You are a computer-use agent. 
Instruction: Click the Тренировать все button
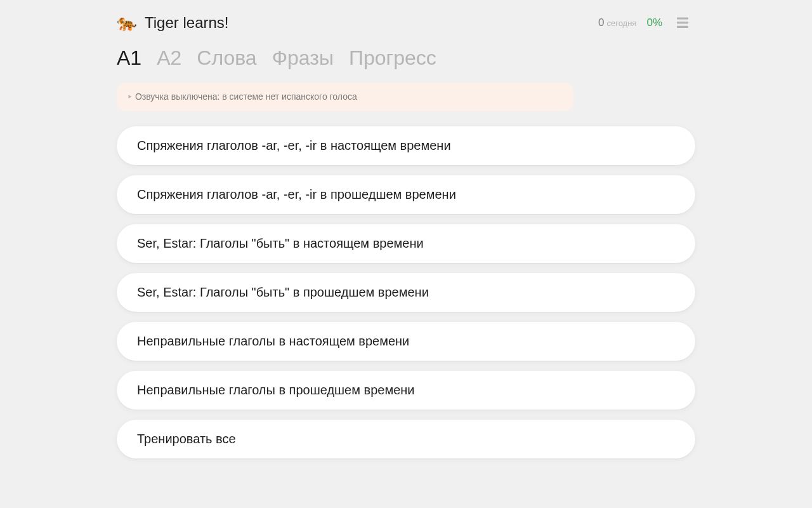[x=406, y=439]
